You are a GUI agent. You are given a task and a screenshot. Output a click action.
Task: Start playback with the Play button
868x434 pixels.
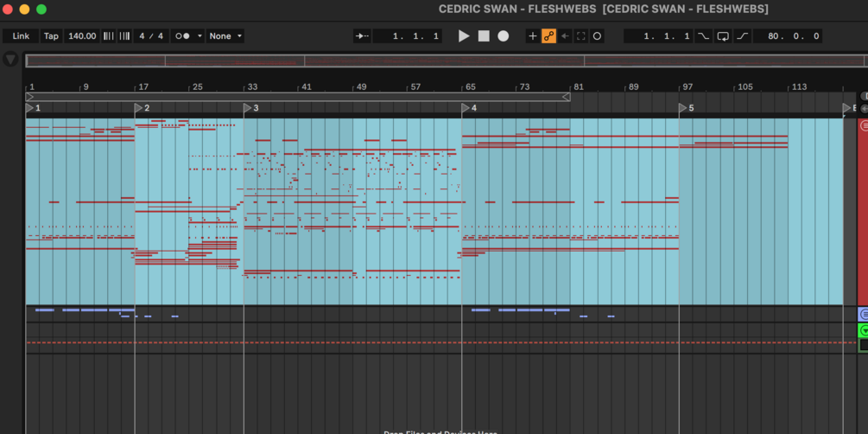(464, 36)
